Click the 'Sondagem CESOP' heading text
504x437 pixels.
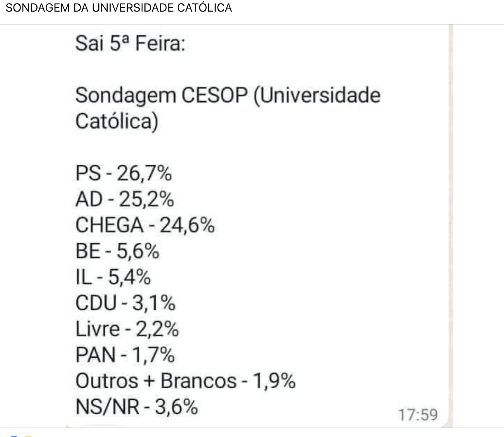pos(162,96)
